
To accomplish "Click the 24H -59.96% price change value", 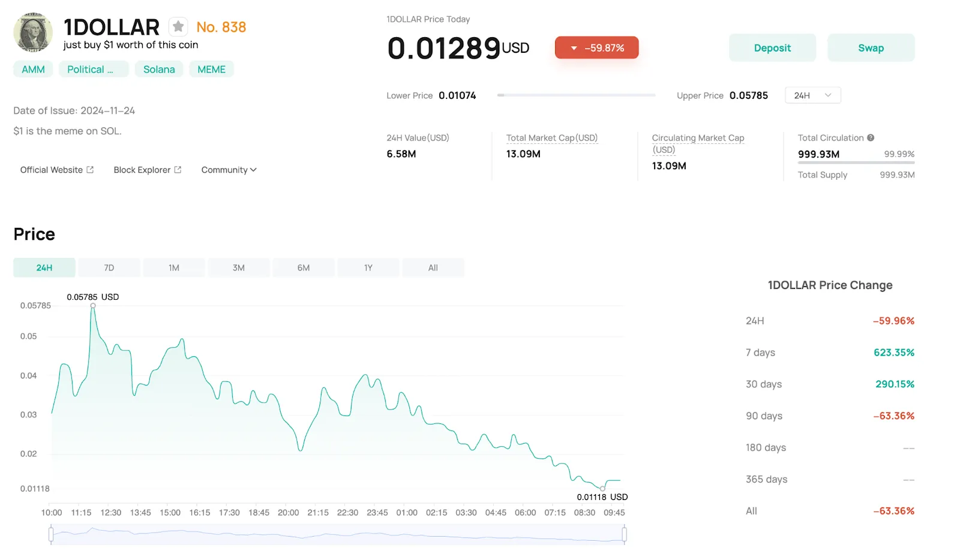I will pos(894,321).
